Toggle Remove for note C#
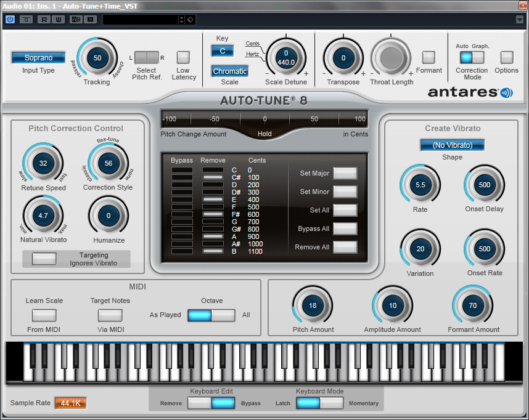529x420 pixels. pos(213,177)
